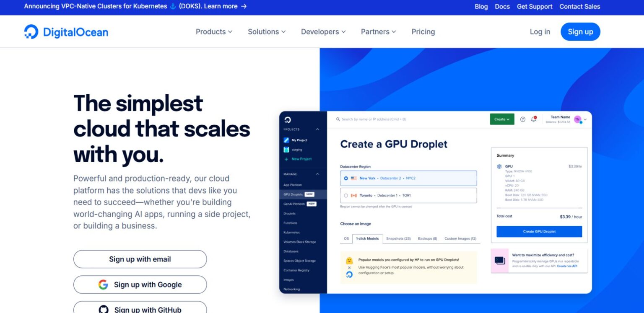Screen dimensions: 644x313
Task: Click the Create GPU Droplet button
Action: tap(539, 231)
